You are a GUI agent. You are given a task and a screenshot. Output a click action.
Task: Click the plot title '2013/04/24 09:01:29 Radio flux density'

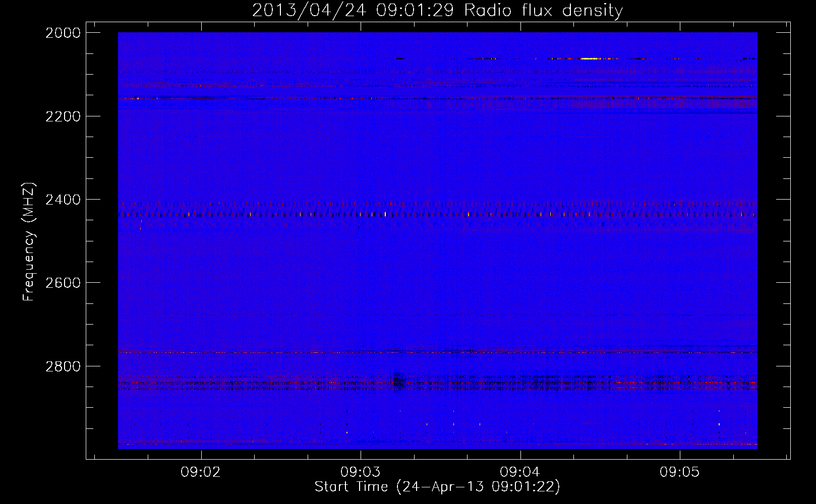[437, 10]
